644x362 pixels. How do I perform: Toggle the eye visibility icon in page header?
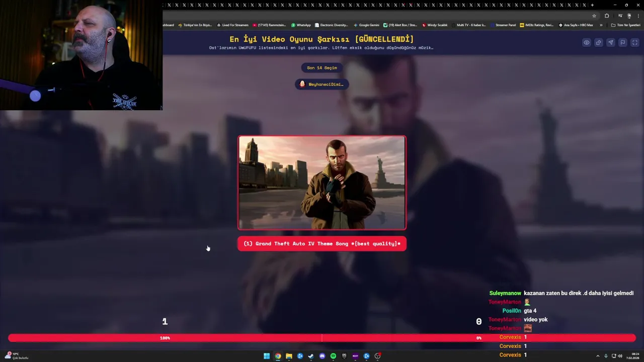click(x=587, y=43)
